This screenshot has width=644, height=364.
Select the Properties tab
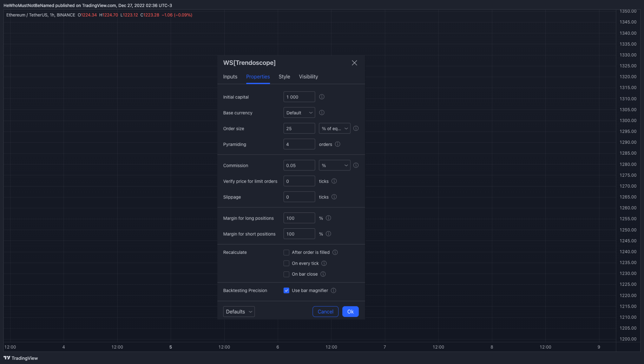pyautogui.click(x=258, y=76)
